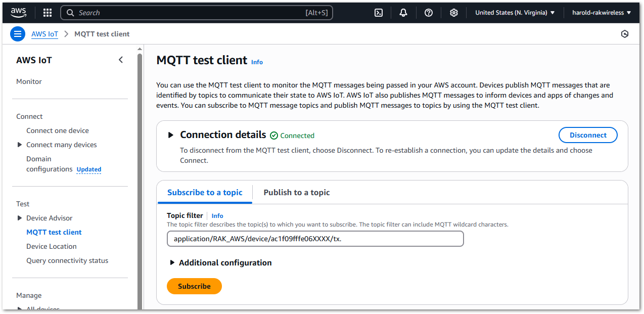Open AWS CloudShell terminal
The height and width of the screenshot is (314, 644).
coord(378,12)
